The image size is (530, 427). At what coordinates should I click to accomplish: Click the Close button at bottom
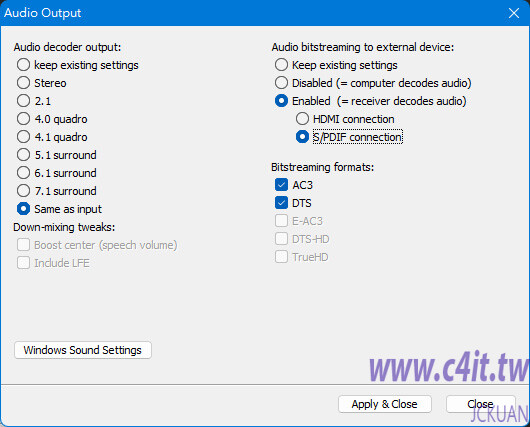pos(480,404)
